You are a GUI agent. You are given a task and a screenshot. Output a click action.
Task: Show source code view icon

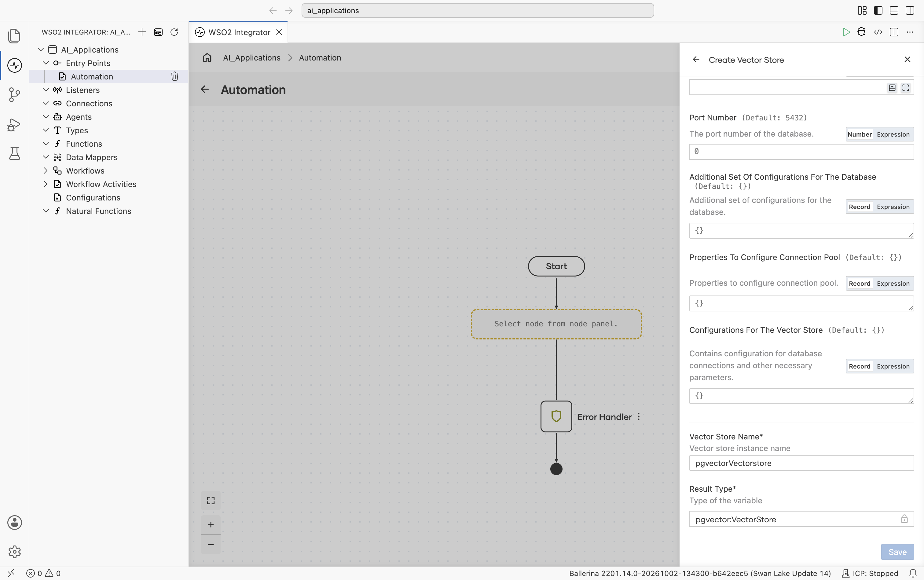tap(878, 32)
